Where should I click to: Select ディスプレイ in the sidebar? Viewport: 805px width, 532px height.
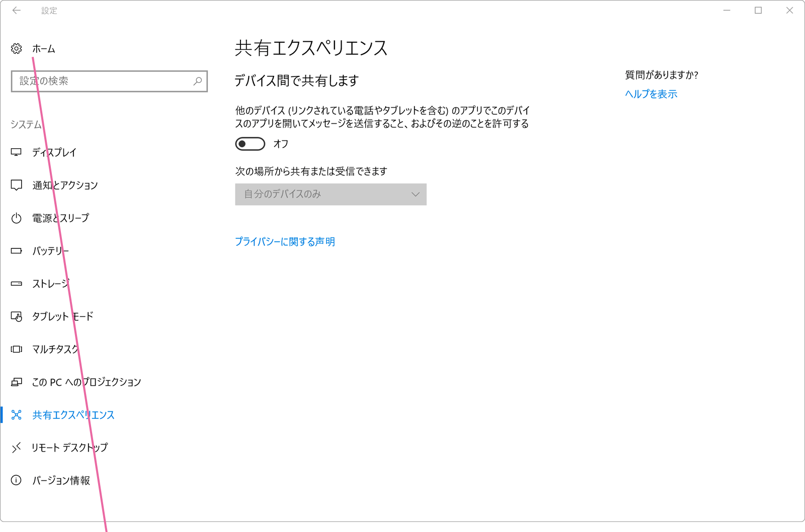pos(54,152)
